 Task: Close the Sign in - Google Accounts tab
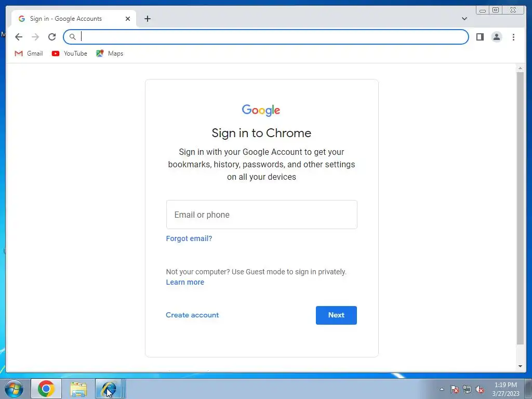click(x=128, y=19)
